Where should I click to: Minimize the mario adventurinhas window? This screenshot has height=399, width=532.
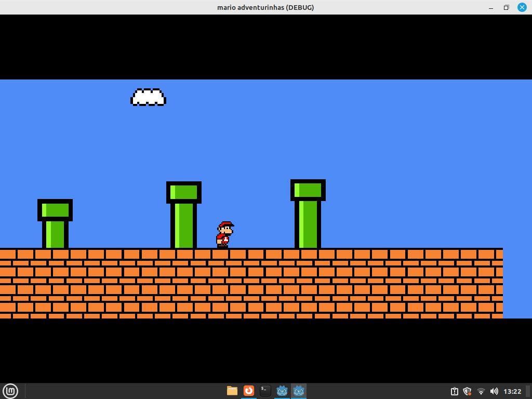491,7
